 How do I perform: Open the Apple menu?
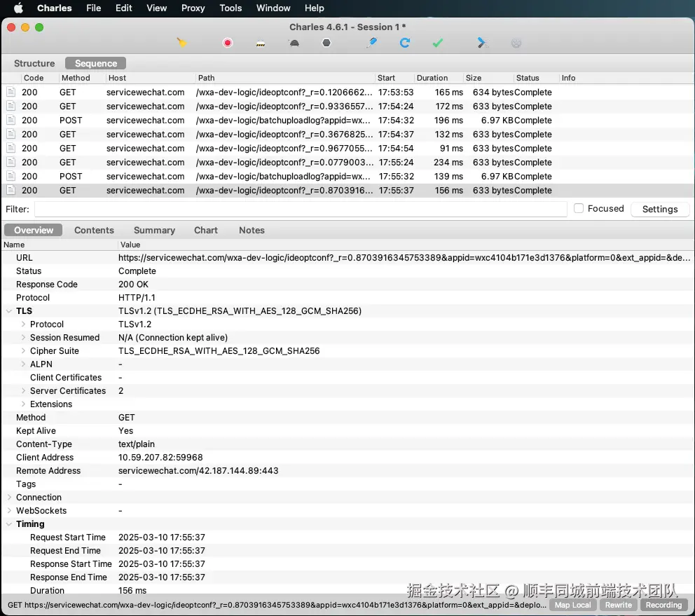pyautogui.click(x=18, y=8)
